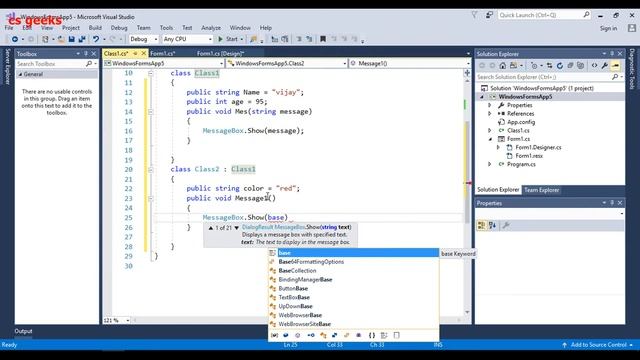
Task: Select Program.cs in Solution Explorer
Action: pos(521,164)
